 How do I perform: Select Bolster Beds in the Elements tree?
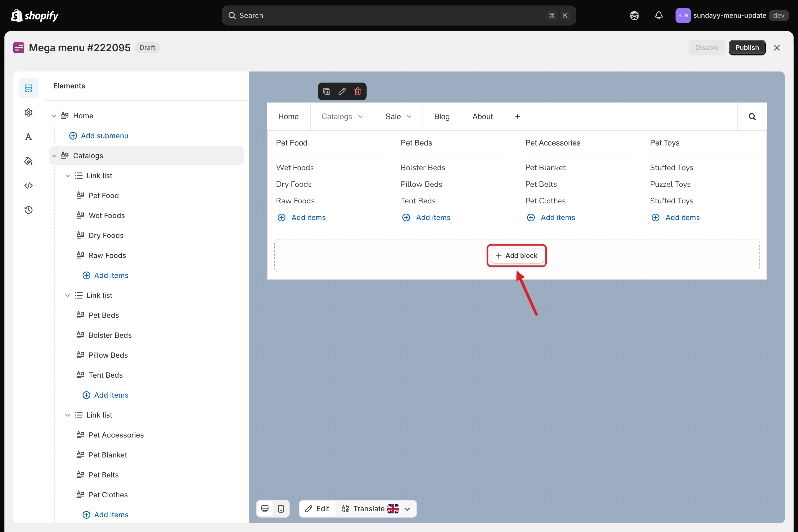(x=110, y=335)
